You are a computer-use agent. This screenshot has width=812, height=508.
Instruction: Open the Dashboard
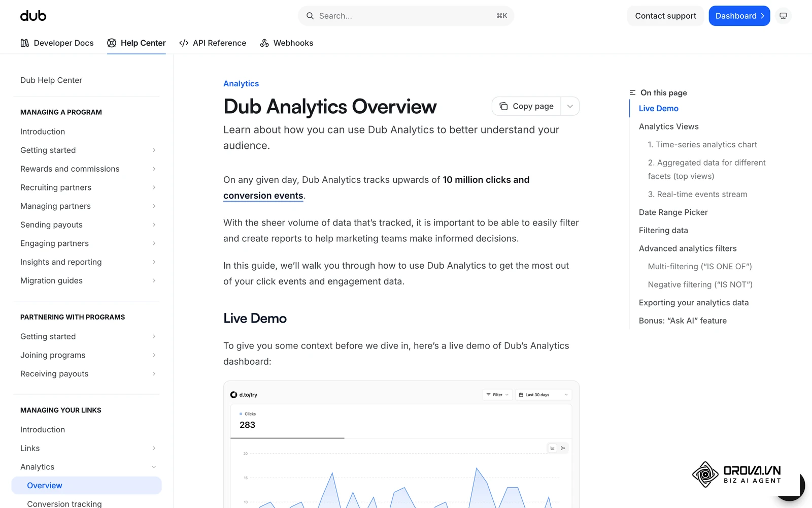pyautogui.click(x=739, y=16)
